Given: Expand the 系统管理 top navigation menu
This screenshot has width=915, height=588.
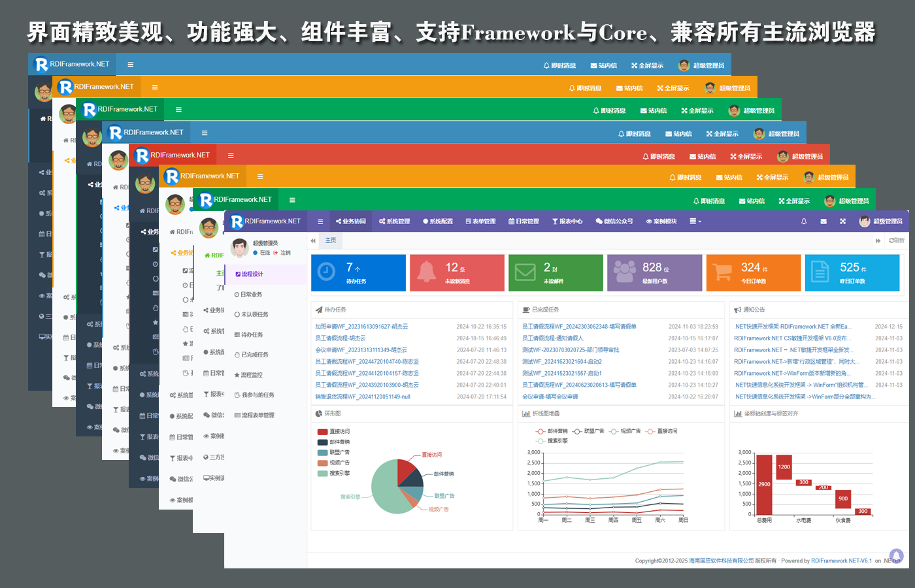Looking at the screenshot, I should [x=394, y=221].
